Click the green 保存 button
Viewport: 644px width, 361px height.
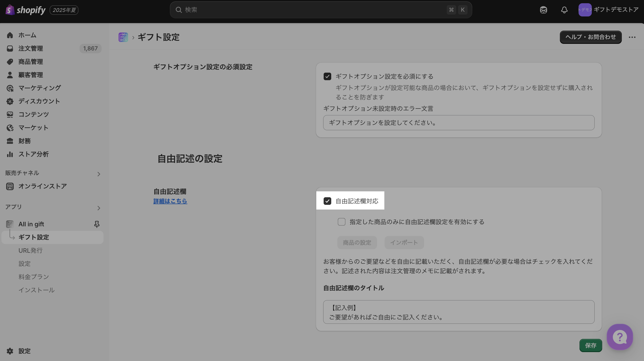click(x=591, y=345)
